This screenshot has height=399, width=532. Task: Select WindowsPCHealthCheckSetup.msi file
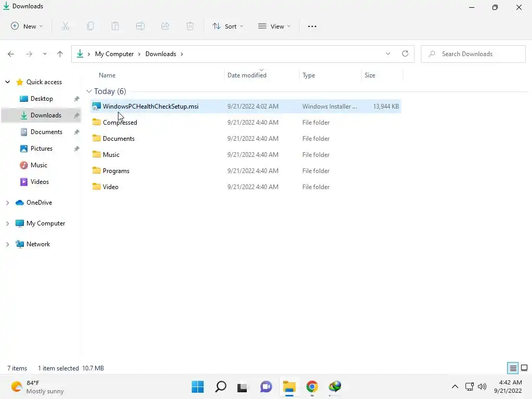(x=246, y=106)
